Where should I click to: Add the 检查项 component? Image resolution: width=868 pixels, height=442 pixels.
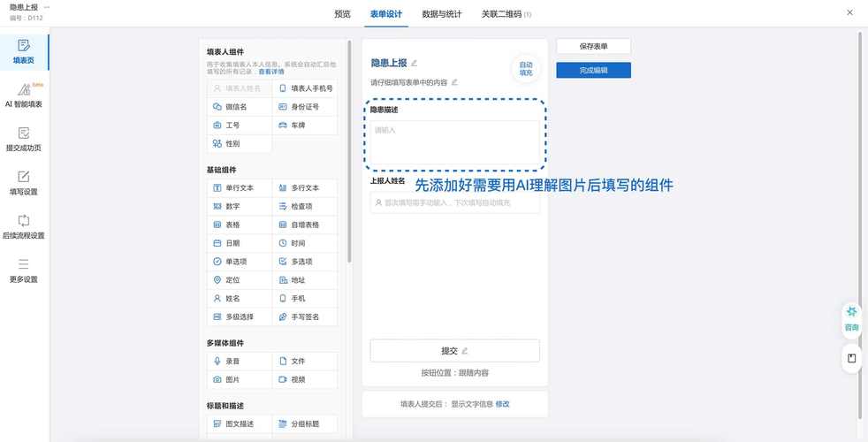(x=303, y=206)
